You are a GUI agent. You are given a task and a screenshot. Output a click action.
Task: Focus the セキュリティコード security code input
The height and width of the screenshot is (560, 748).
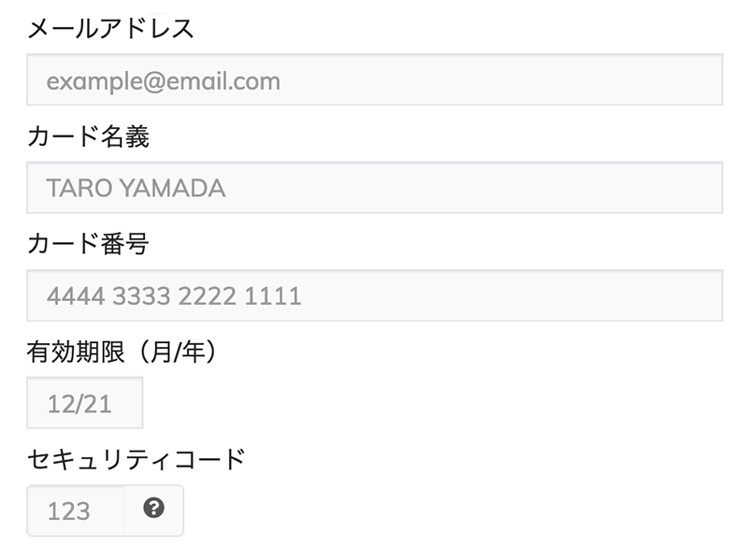click(x=76, y=510)
